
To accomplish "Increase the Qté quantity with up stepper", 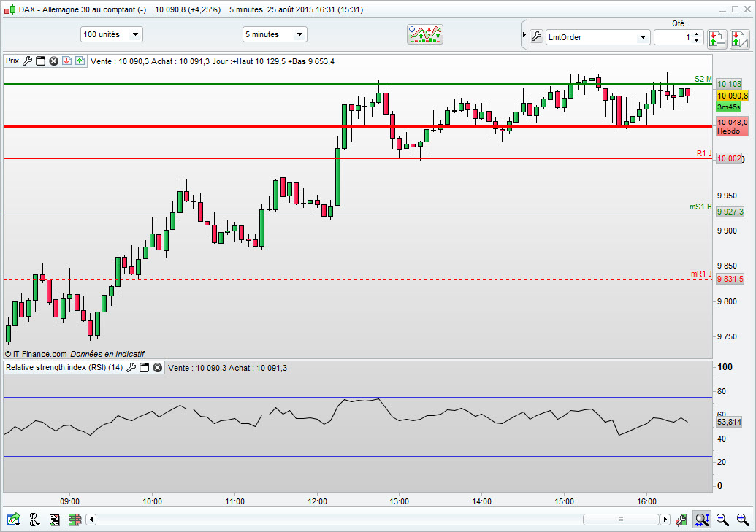I will tap(697, 34).
